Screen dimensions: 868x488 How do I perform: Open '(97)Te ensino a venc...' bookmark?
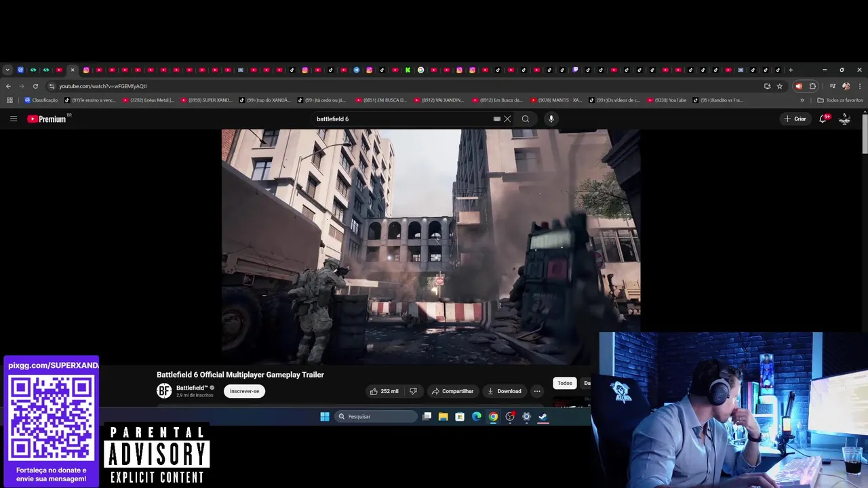[90, 100]
